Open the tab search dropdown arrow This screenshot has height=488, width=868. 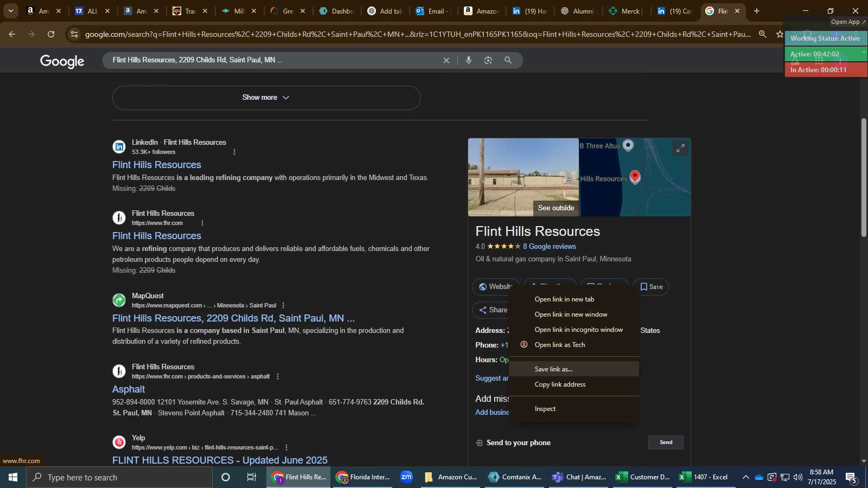10,11
